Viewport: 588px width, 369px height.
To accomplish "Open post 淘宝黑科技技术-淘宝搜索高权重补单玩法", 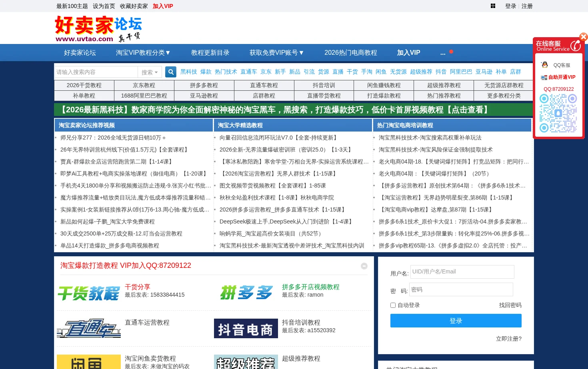I will 430,138.
